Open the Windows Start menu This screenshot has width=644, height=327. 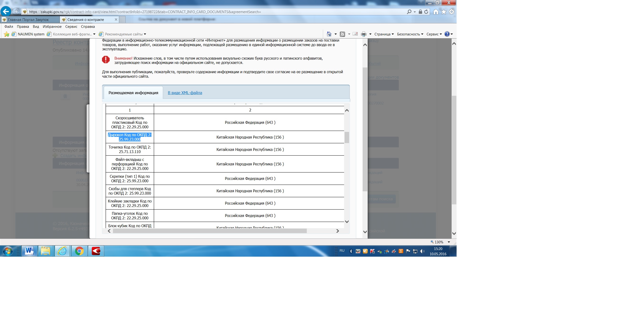[x=8, y=251]
